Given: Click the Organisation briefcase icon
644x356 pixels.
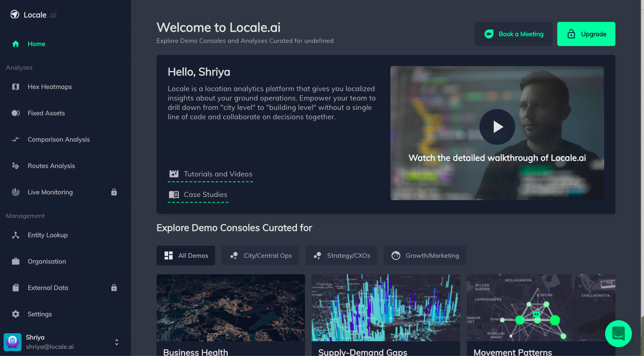Looking at the screenshot, I should tap(16, 261).
